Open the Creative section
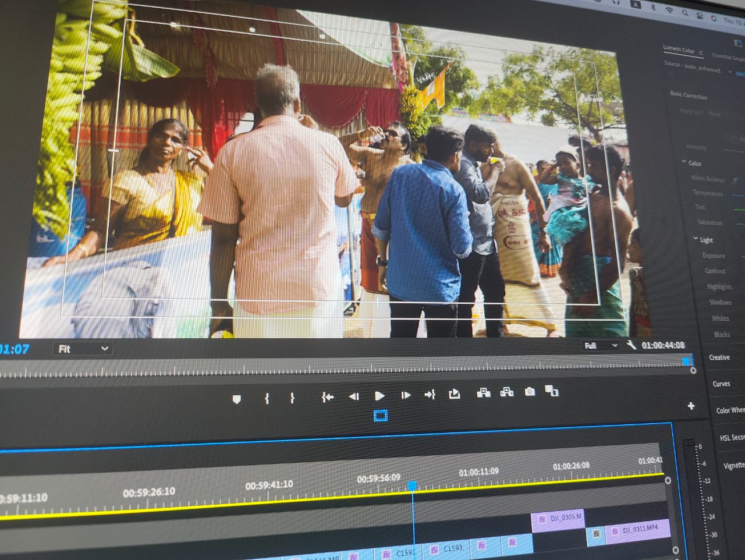 [x=719, y=357]
